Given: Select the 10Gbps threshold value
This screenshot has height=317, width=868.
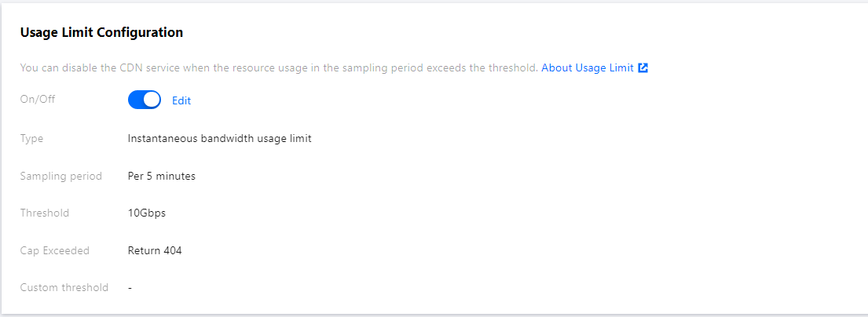Looking at the screenshot, I should (147, 213).
